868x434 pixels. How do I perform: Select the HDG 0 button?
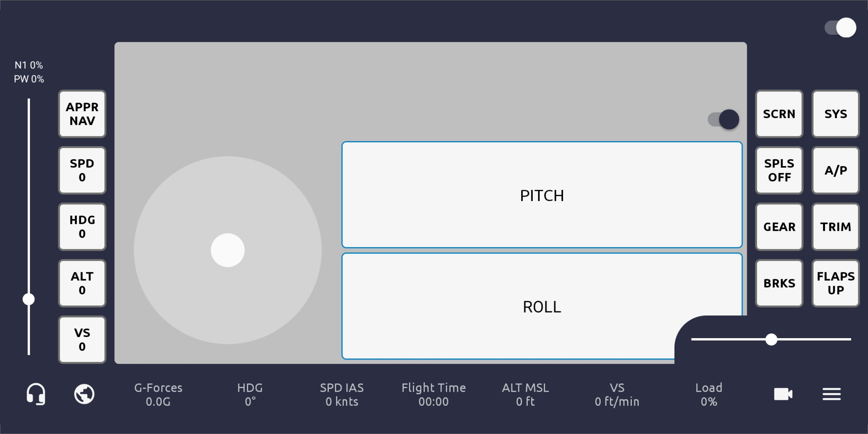click(x=82, y=227)
